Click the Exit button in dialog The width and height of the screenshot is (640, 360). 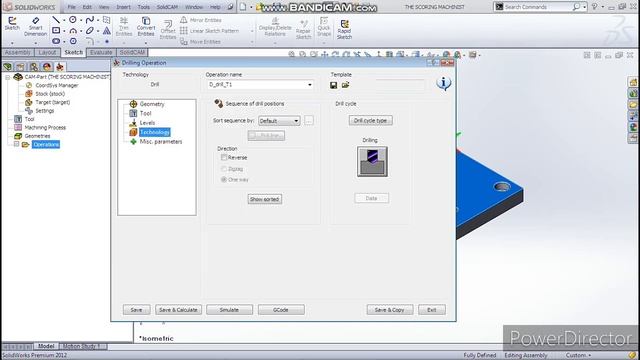[x=431, y=310]
